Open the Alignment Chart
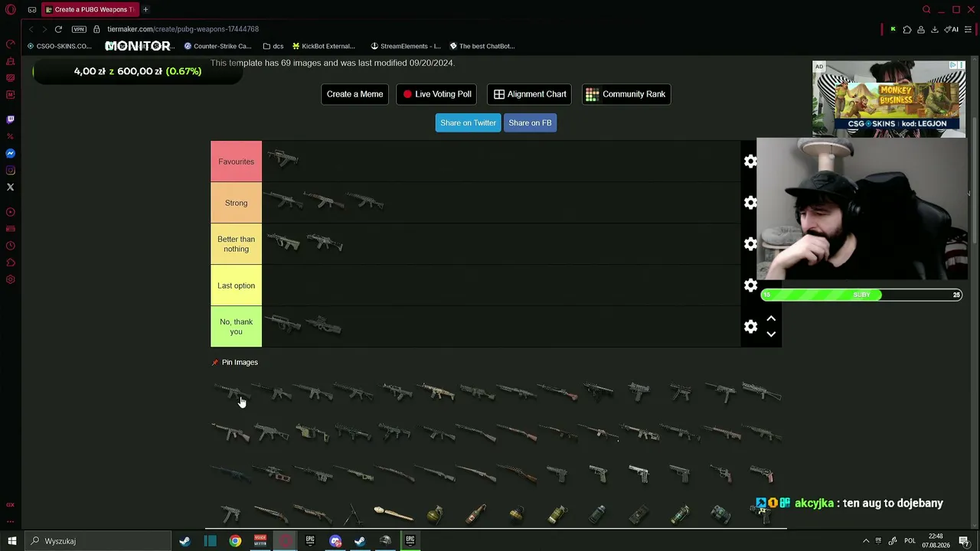Image resolution: width=980 pixels, height=551 pixels. 530,94
